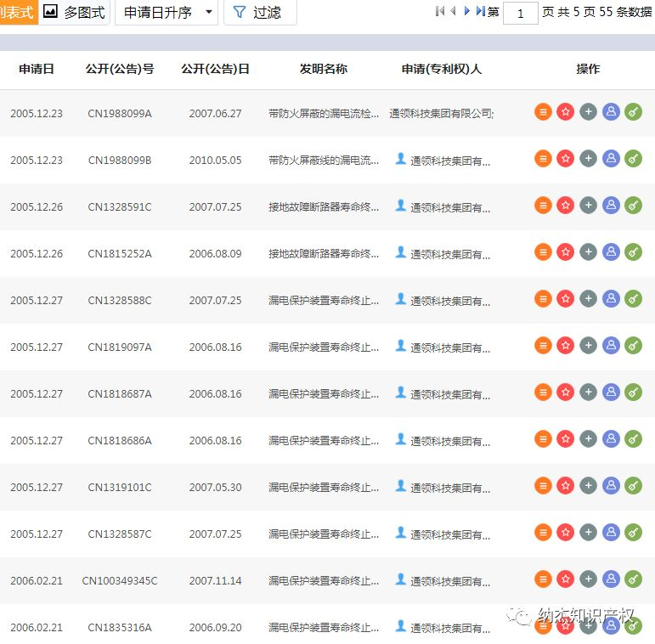
Task: Click 公开(公告)号 column header
Action: pyautogui.click(x=120, y=69)
